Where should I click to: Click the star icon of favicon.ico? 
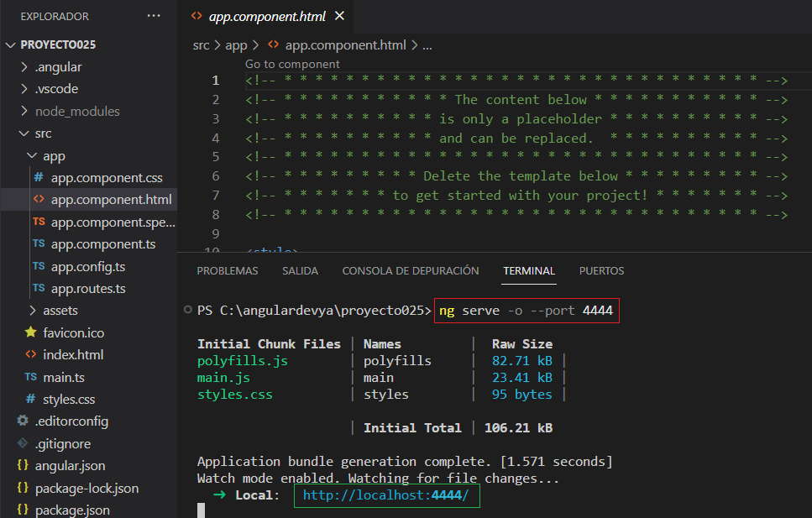point(30,332)
